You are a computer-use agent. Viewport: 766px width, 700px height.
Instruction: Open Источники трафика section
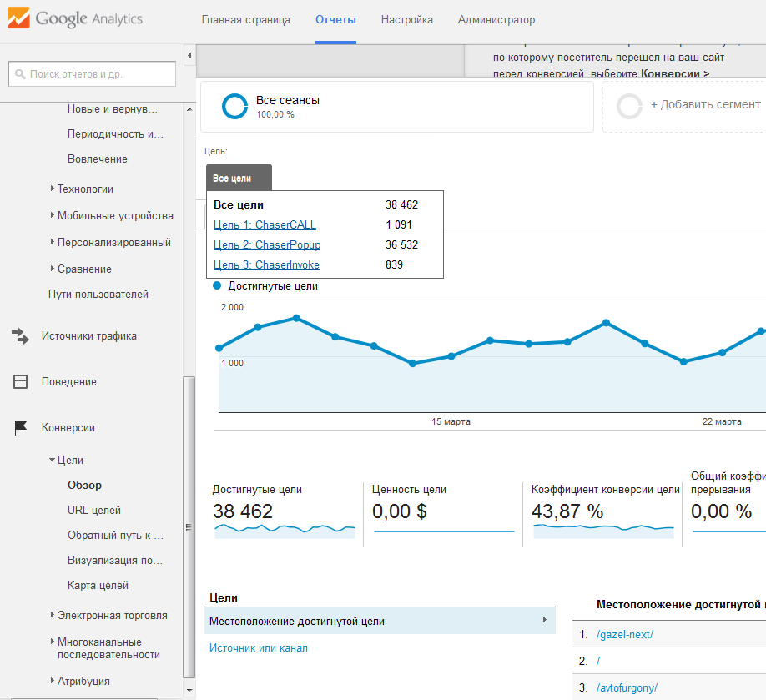click(89, 336)
